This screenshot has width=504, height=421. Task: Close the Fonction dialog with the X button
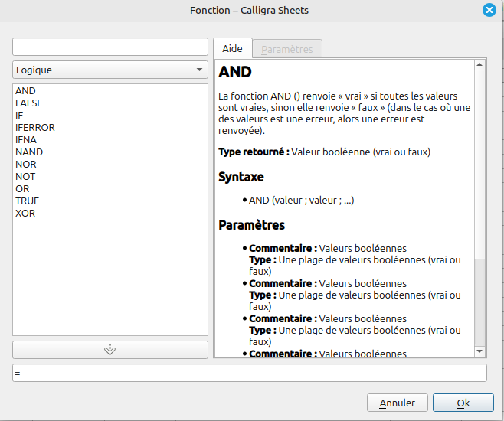pyautogui.click(x=489, y=10)
